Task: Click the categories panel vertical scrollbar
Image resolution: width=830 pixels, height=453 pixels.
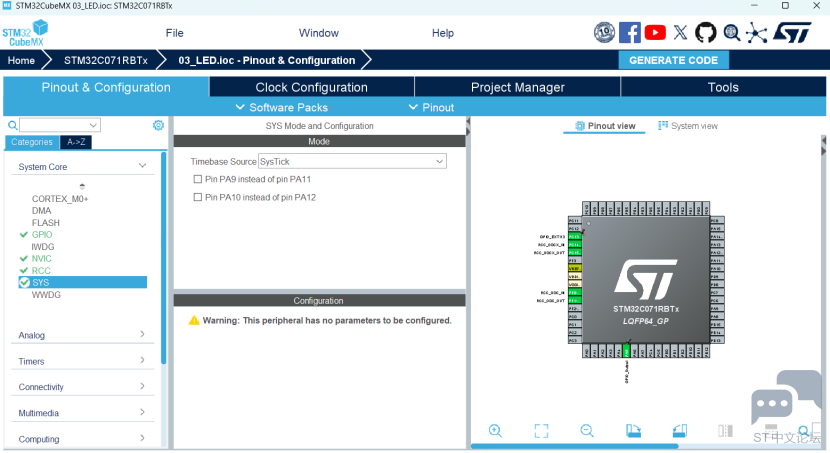Action: pos(164,258)
